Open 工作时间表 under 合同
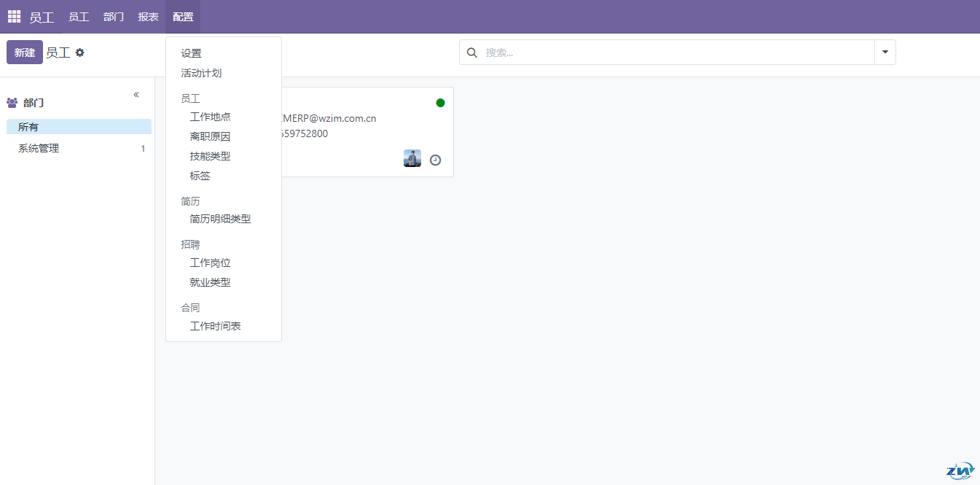 pyautogui.click(x=215, y=326)
